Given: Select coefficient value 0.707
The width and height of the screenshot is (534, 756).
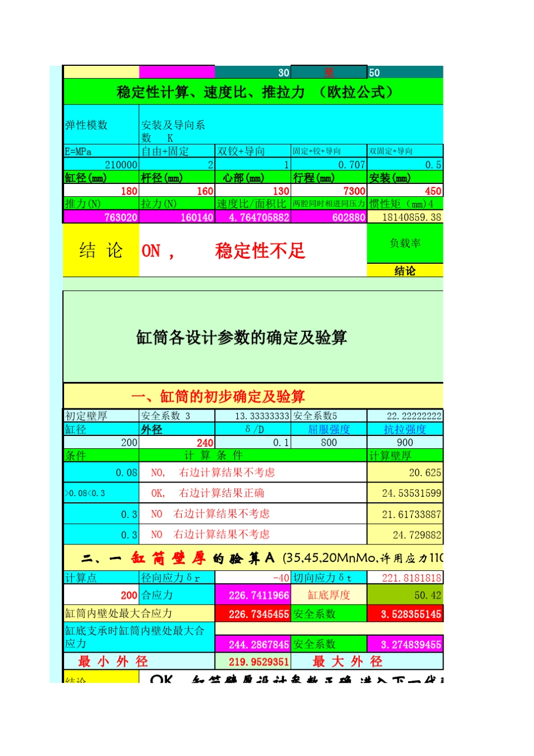Looking at the screenshot, I should pyautogui.click(x=329, y=164).
